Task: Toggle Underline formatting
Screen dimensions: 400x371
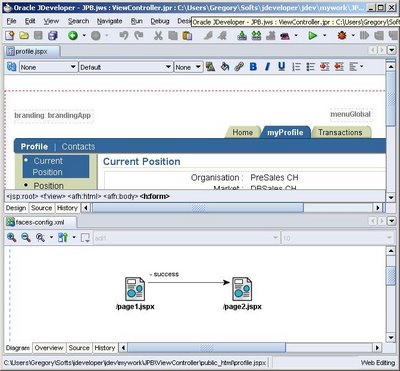Action: (282, 67)
